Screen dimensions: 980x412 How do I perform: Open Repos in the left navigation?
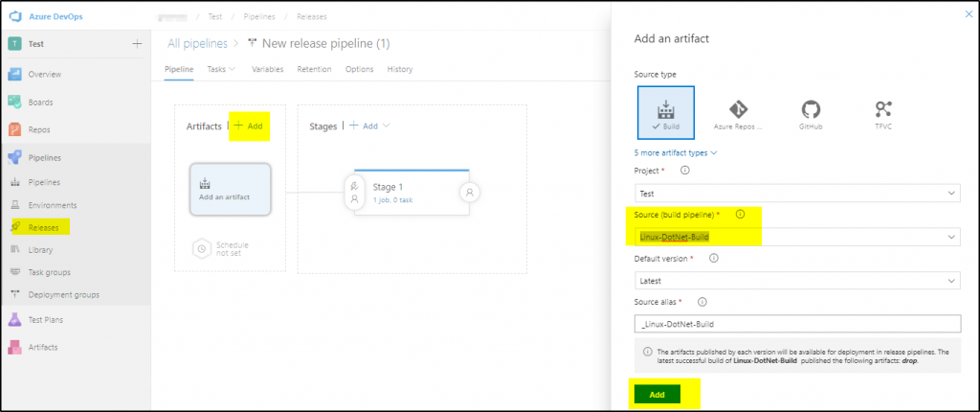(39, 129)
